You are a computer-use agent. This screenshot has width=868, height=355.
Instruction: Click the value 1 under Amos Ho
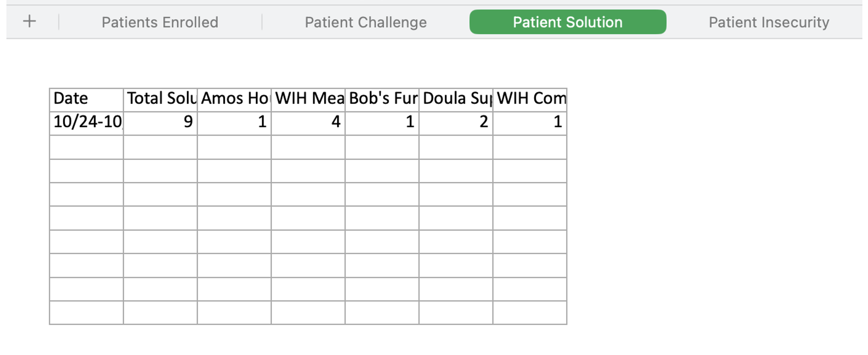coord(234,123)
